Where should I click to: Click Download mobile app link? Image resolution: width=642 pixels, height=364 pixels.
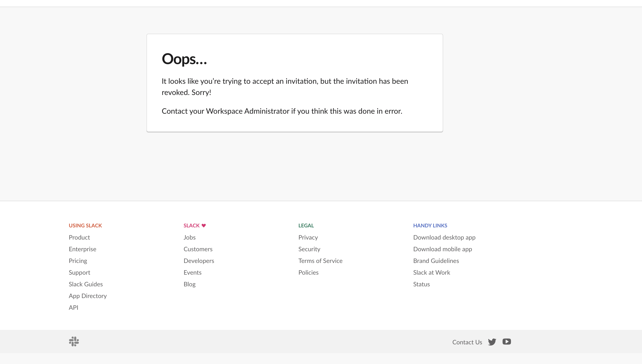tap(442, 249)
